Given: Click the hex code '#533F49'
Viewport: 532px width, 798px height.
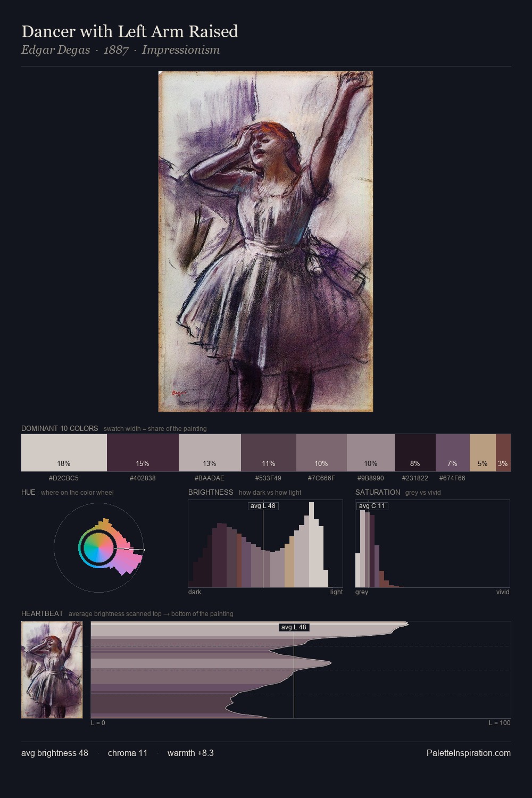Looking at the screenshot, I should [x=268, y=478].
